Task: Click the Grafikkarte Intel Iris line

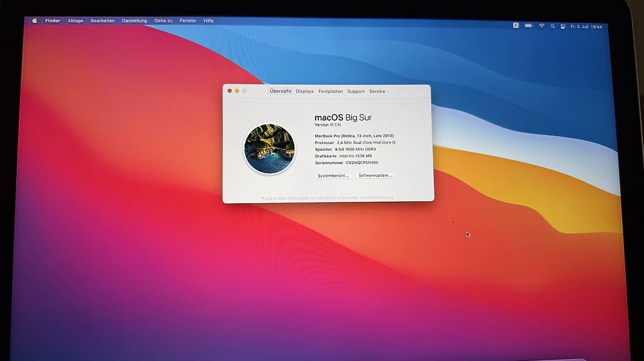Action: click(343, 156)
